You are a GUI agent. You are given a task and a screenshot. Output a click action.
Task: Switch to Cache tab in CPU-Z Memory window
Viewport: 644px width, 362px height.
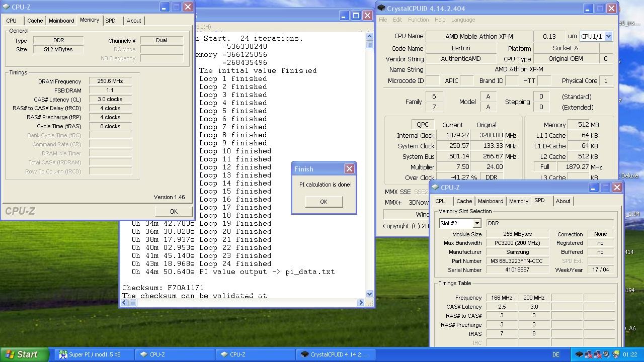pyautogui.click(x=35, y=21)
